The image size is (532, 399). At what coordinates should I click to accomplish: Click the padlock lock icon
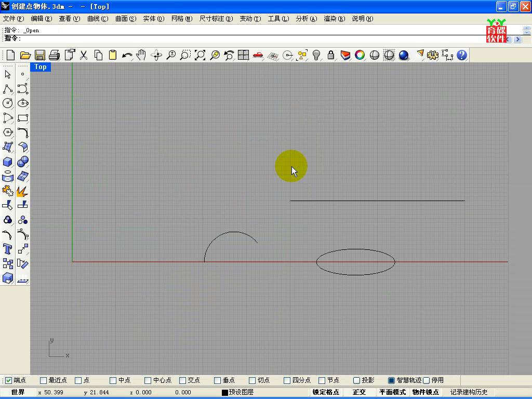pyautogui.click(x=331, y=55)
